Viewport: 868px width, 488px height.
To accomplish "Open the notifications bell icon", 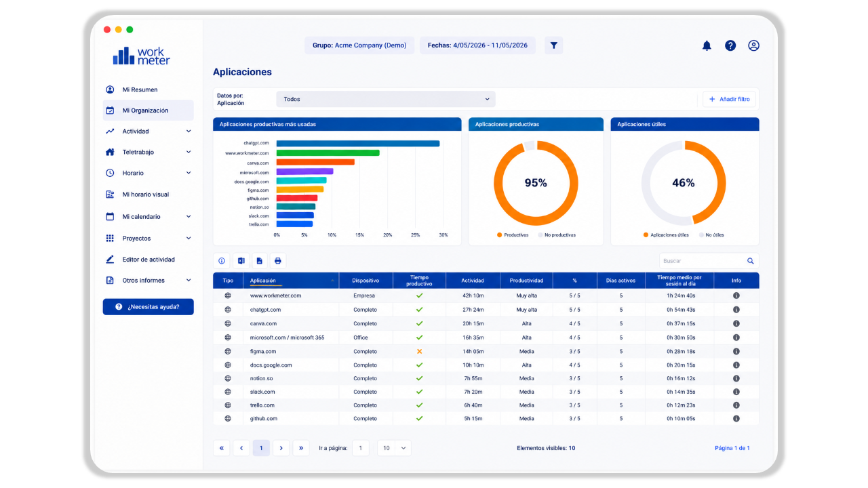I will coord(707,45).
